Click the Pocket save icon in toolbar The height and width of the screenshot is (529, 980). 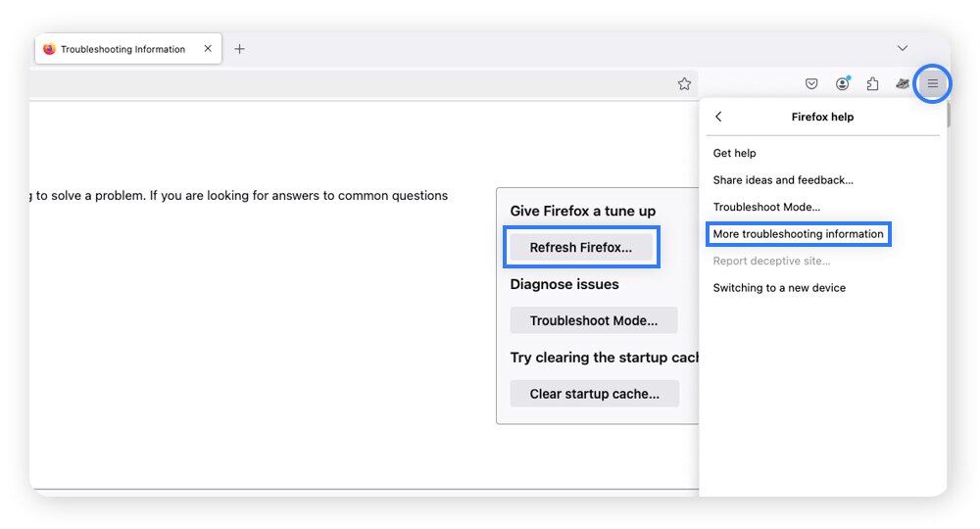click(811, 83)
